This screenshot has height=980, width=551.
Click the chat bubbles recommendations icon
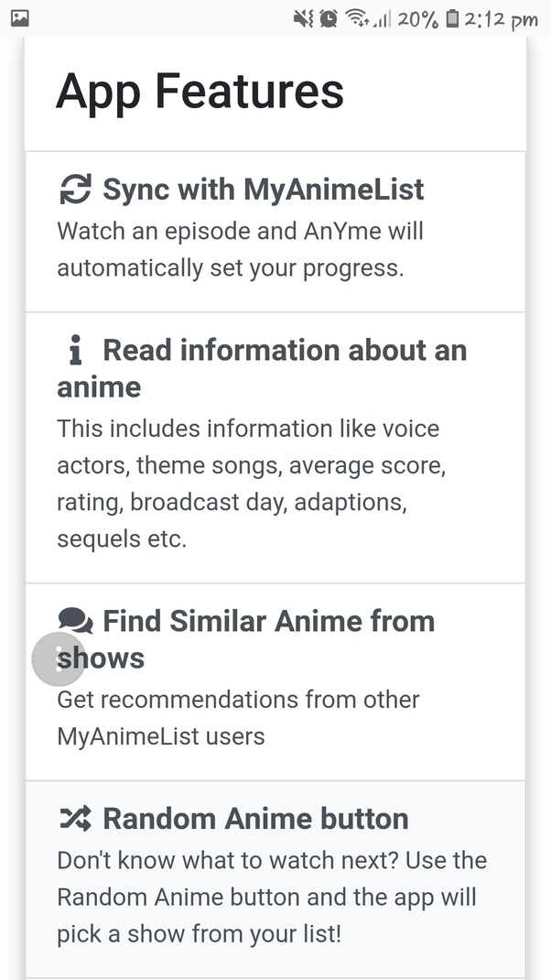(x=77, y=620)
